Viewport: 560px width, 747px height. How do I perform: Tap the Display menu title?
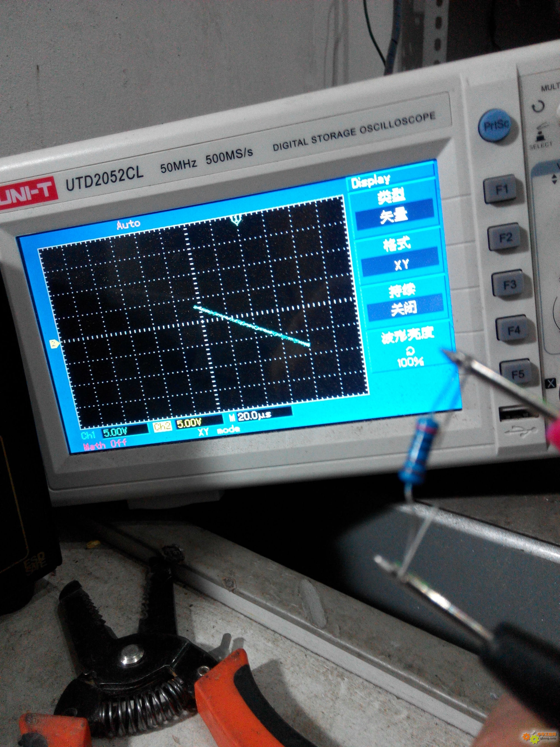click(x=371, y=181)
